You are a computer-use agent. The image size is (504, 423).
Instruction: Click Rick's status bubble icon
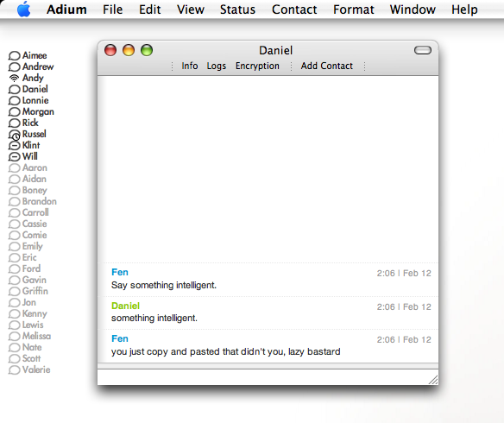[x=14, y=123]
